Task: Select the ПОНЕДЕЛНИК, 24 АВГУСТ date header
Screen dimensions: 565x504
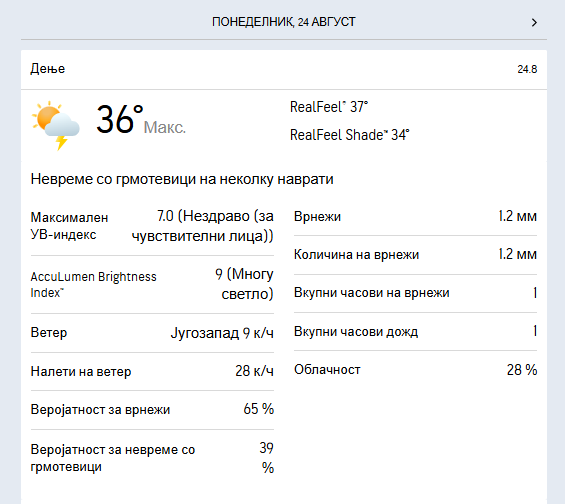Action: click(x=284, y=22)
